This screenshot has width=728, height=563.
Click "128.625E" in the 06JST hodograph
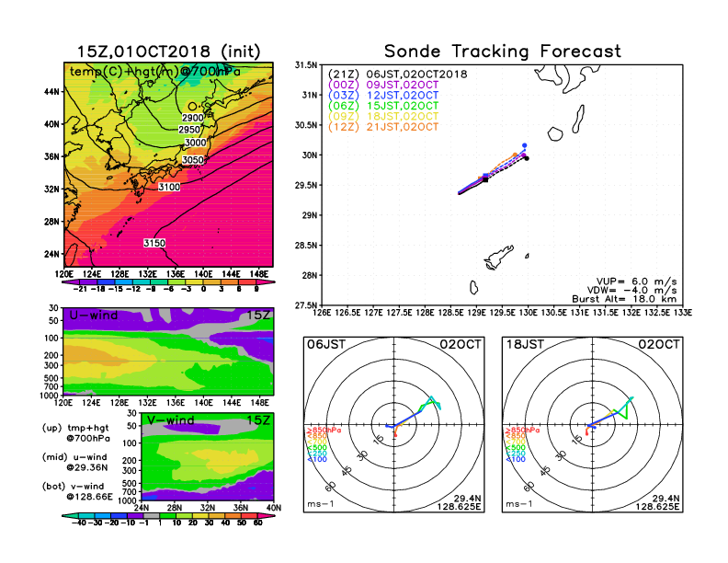459,507
